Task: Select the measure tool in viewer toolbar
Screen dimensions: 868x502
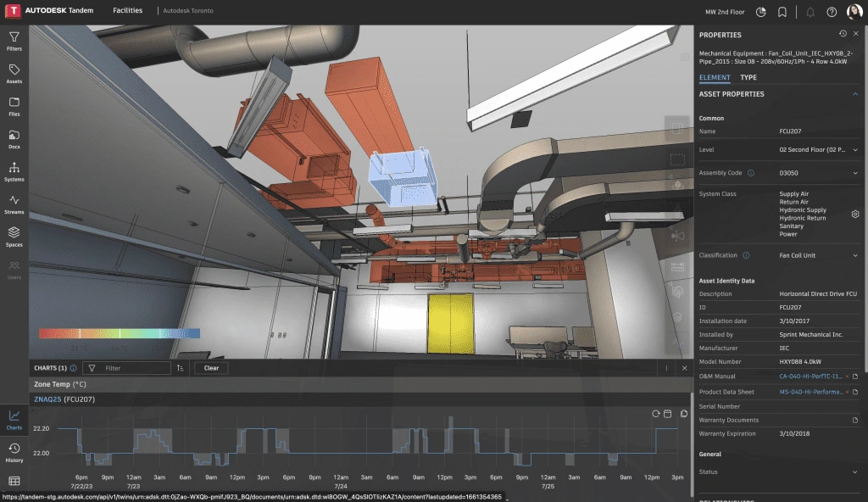Action: [x=677, y=266]
